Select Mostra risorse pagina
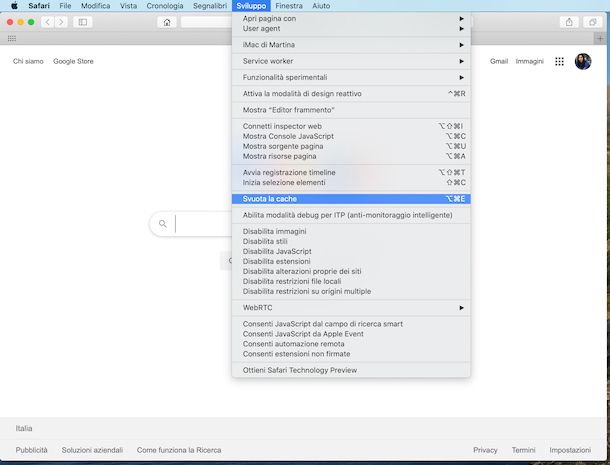 351,156
